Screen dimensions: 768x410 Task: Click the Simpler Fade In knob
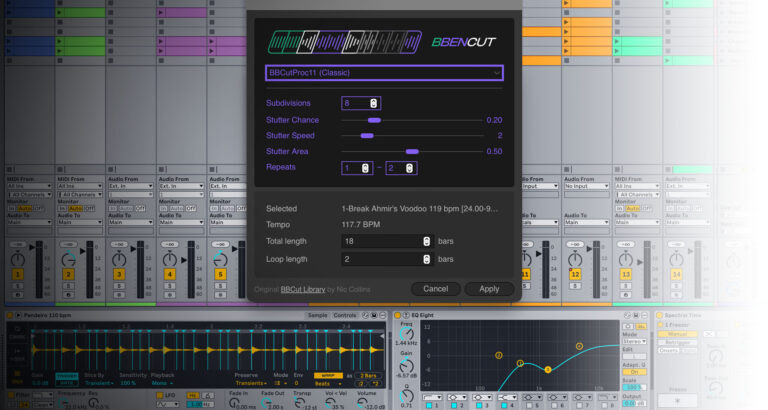tap(235, 403)
